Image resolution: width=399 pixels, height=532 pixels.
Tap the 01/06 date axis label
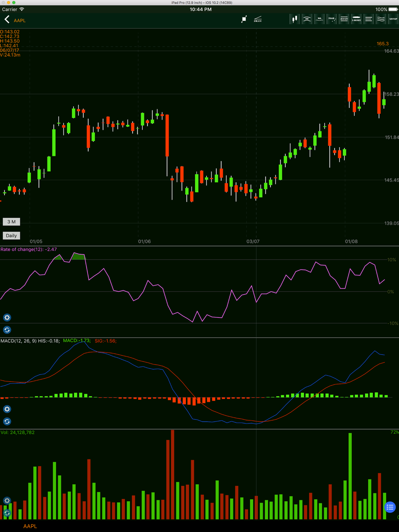tap(144, 242)
